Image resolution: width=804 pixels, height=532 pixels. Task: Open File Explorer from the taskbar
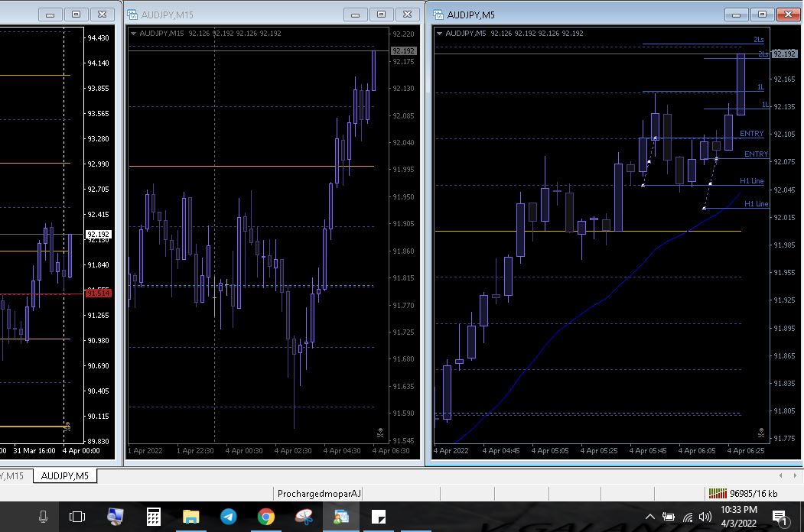click(x=190, y=517)
